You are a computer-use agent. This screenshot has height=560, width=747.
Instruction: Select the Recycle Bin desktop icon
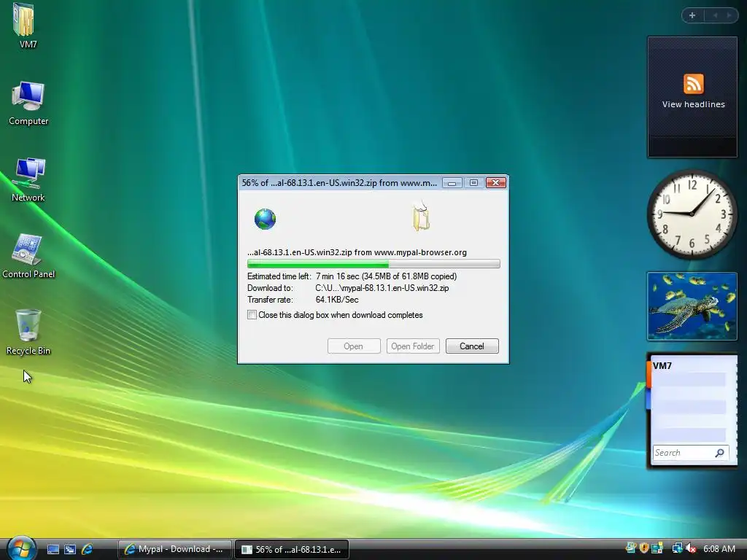[28, 332]
